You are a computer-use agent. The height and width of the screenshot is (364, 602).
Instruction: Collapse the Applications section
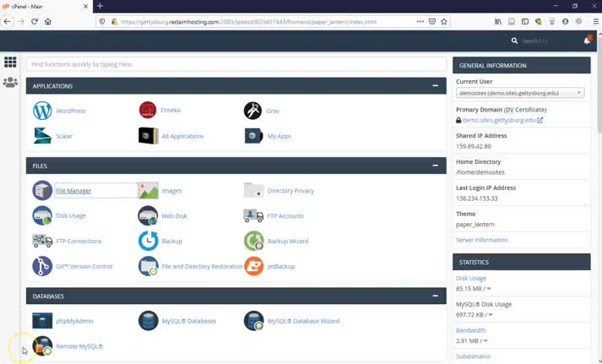435,85
